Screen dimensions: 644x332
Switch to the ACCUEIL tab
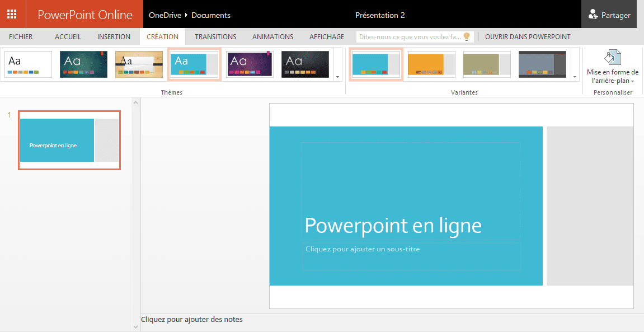(x=68, y=36)
